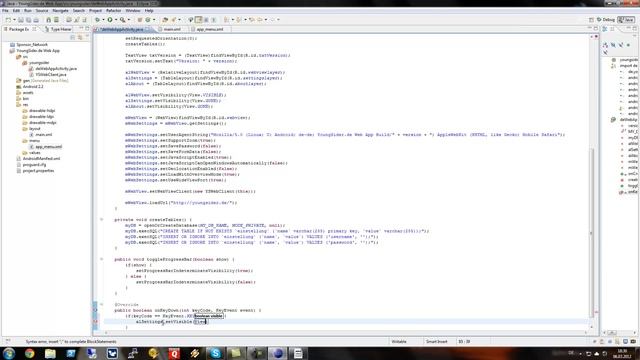Select the assets folder
The width and height of the screenshot is (640, 360).
pyautogui.click(x=28, y=93)
